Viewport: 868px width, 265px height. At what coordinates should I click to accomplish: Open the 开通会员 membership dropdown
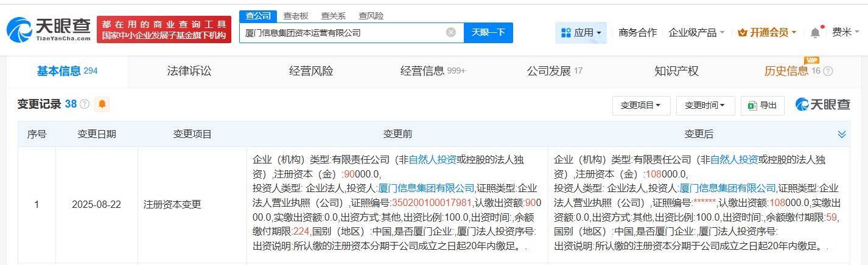766,33
